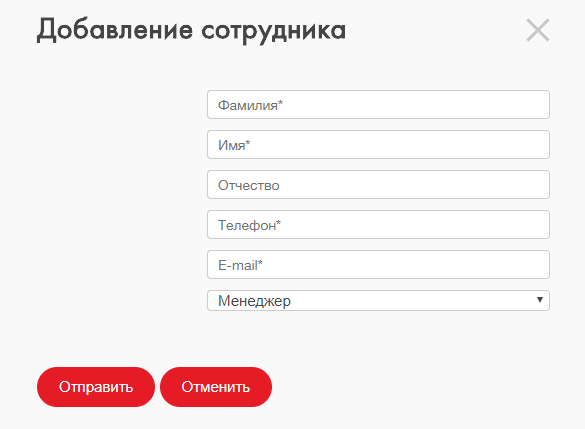Set focus to the employee E-mail box

pyautogui.click(x=378, y=264)
